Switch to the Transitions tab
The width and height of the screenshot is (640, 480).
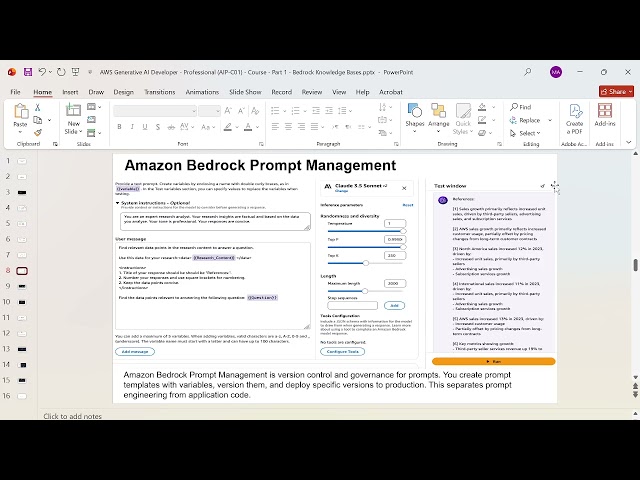click(160, 92)
